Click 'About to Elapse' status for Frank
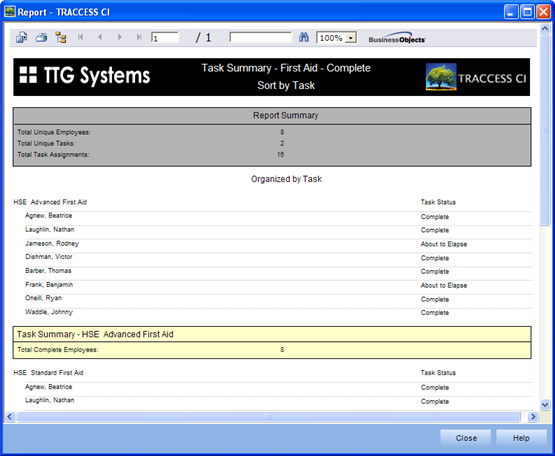This screenshot has width=555, height=456. tap(444, 285)
